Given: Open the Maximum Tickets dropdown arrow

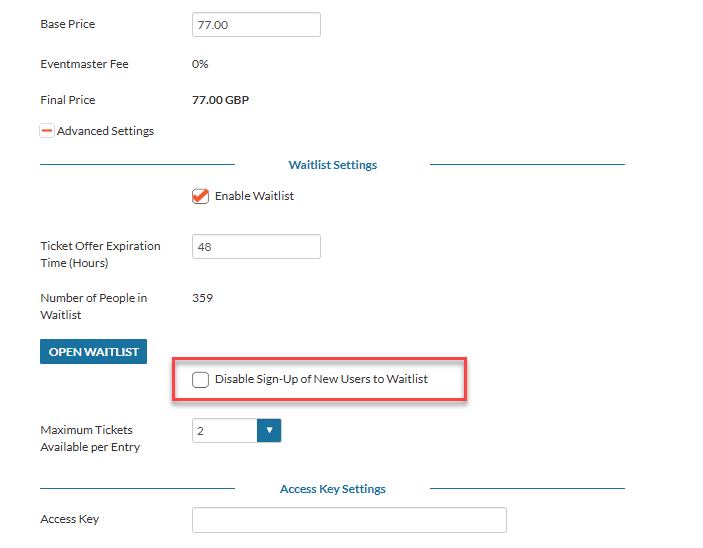Looking at the screenshot, I should pos(269,431).
